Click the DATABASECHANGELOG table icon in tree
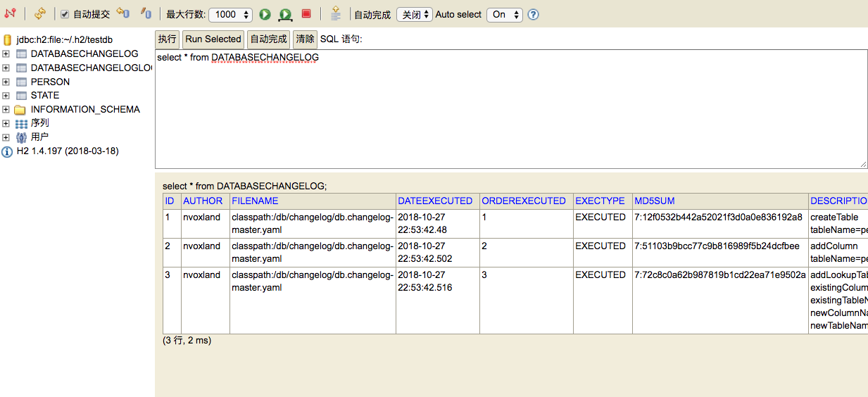Image resolution: width=868 pixels, height=397 pixels. [x=21, y=54]
